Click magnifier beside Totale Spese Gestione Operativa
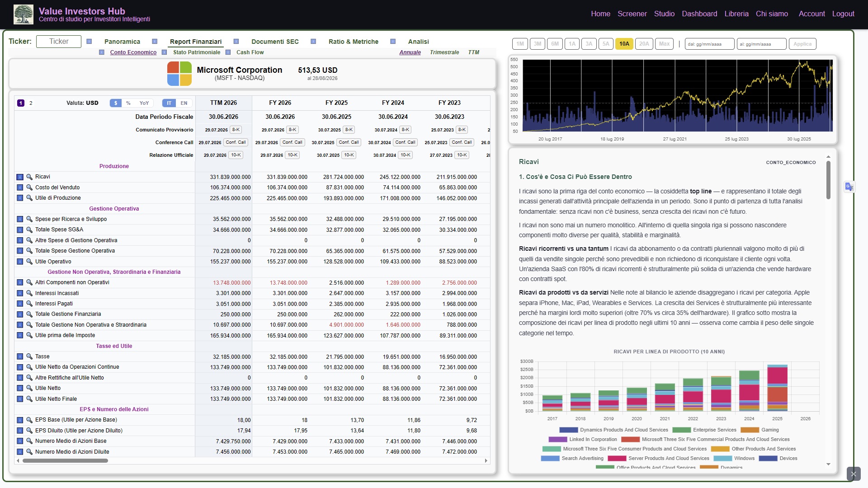 click(29, 251)
